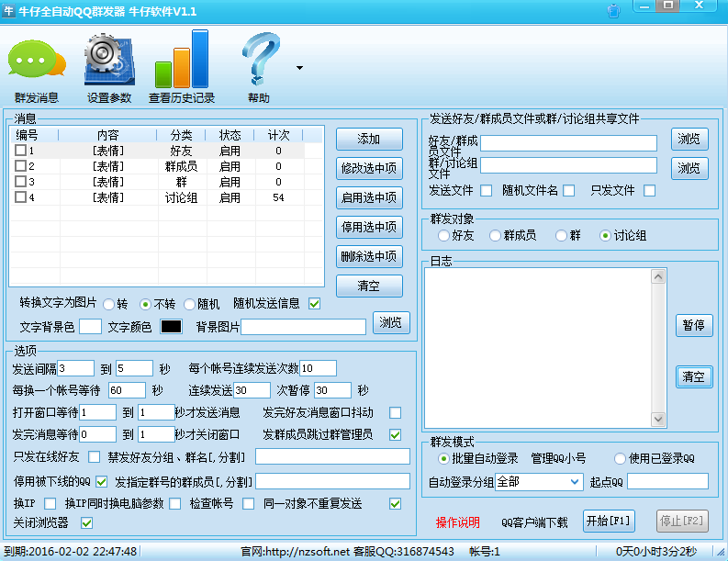Toggle the 随机发送信息 checkbox
The image size is (728, 561).
coord(314,304)
